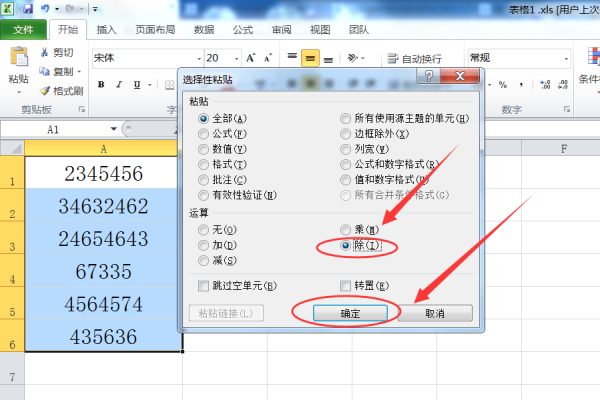Select 加(D) add operation
Image resolution: width=600 pixels, height=400 pixels.
click(217, 245)
